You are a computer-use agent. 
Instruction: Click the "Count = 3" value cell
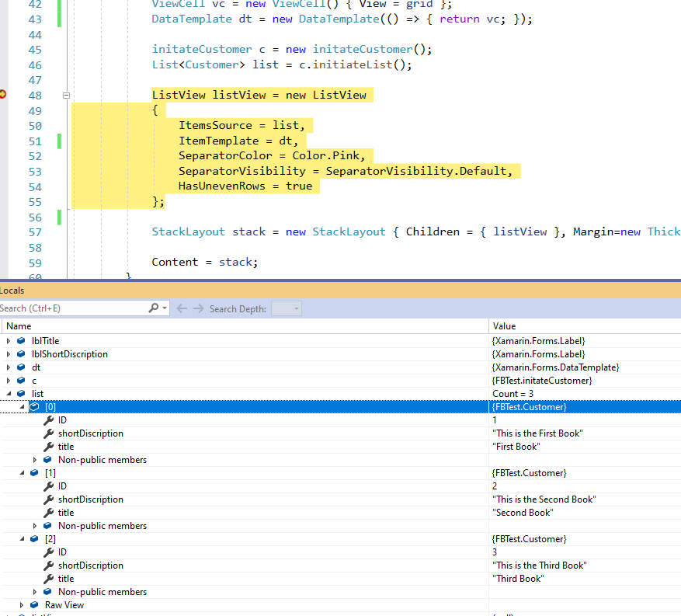click(x=513, y=394)
